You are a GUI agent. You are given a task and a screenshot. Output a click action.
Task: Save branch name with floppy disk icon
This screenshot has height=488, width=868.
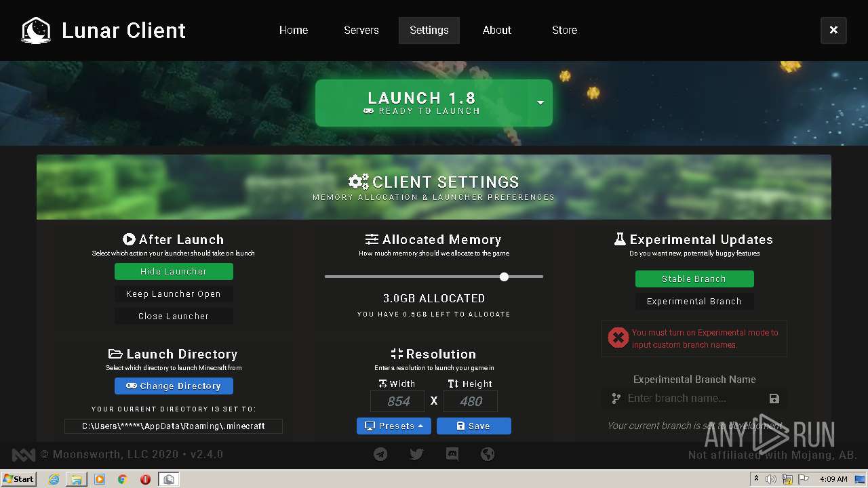click(774, 399)
